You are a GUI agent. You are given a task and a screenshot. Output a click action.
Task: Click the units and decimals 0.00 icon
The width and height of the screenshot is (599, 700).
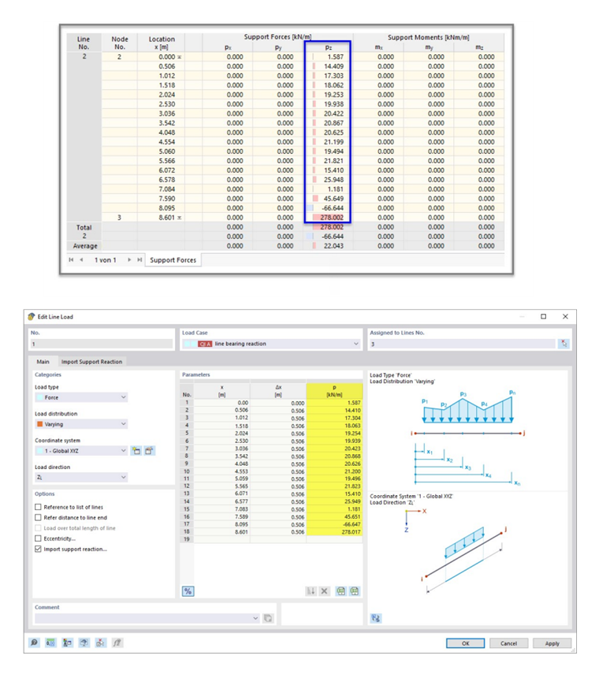pyautogui.click(x=51, y=643)
